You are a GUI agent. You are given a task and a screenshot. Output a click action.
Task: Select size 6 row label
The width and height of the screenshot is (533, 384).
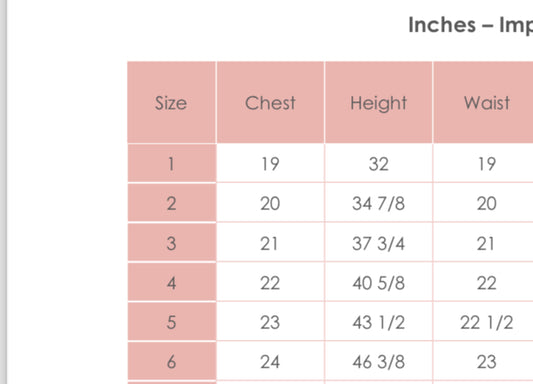pos(172,361)
